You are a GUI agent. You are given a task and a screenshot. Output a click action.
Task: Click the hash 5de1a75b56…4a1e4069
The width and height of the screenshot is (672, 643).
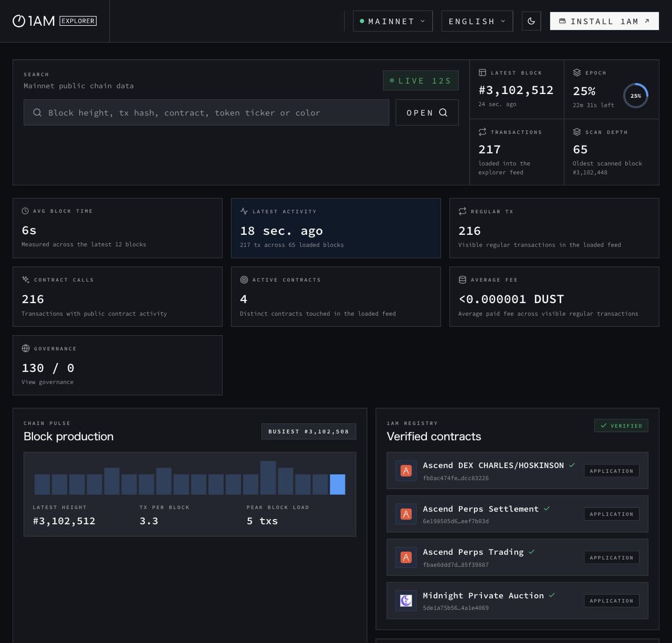coord(456,608)
